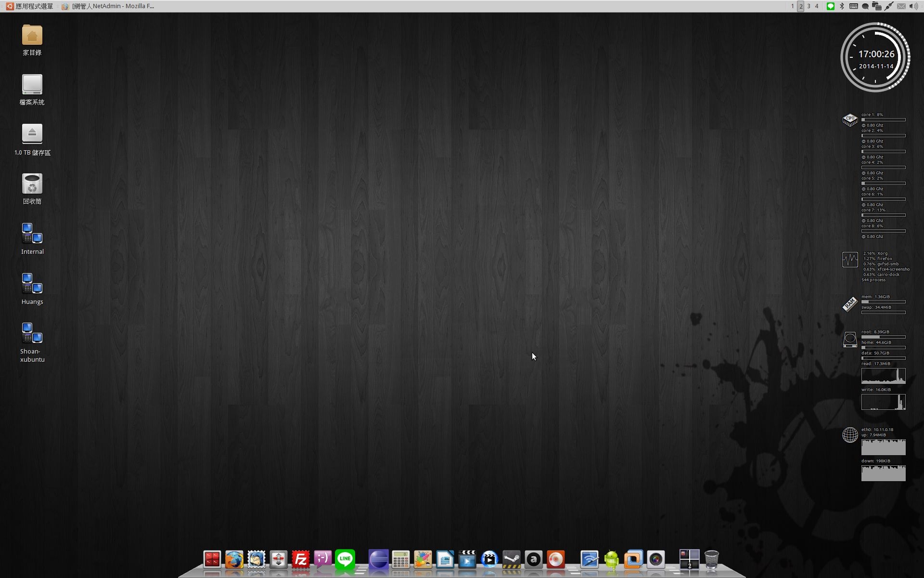Launch Steam from the dock

pyautogui.click(x=512, y=560)
